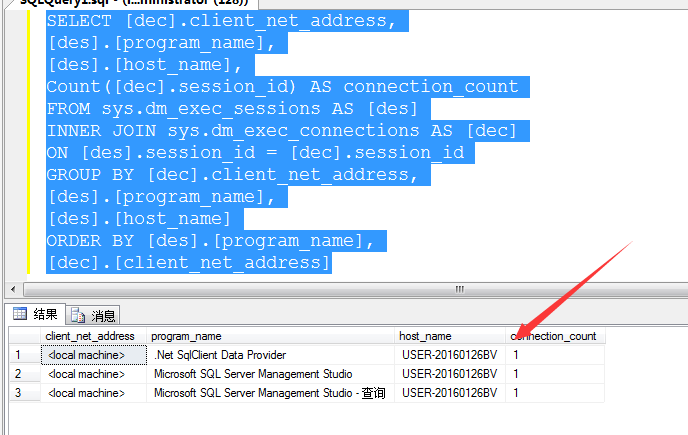Click the client_net_address column header
This screenshot has height=435, width=688.
click(x=93, y=336)
